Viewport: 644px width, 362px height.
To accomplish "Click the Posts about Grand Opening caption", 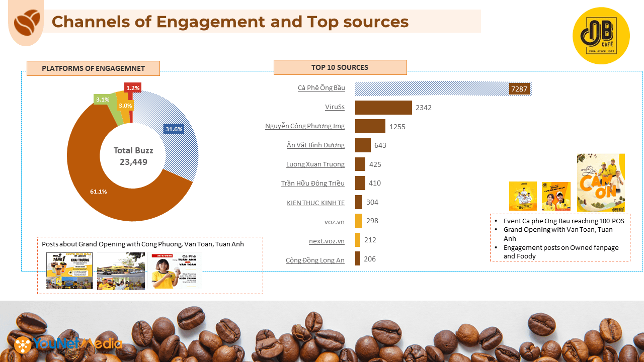I will pos(143,244).
